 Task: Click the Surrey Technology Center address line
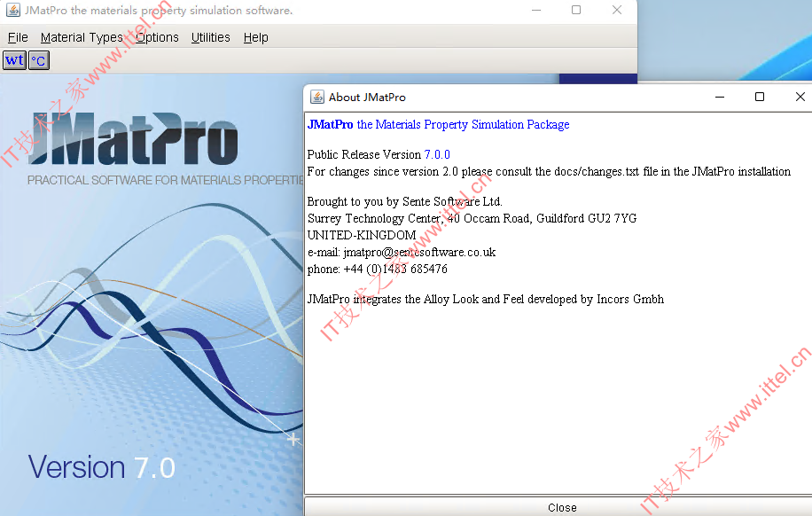click(x=472, y=218)
